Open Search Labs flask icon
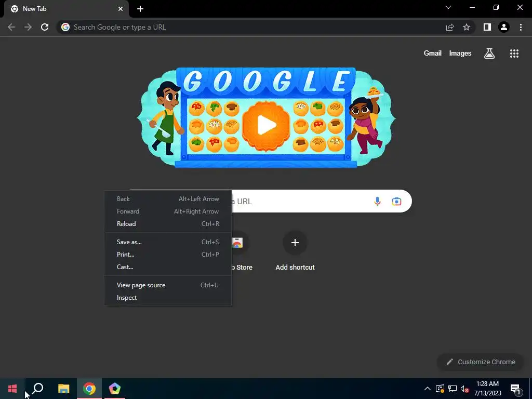The height and width of the screenshot is (399, 532). [x=489, y=54]
